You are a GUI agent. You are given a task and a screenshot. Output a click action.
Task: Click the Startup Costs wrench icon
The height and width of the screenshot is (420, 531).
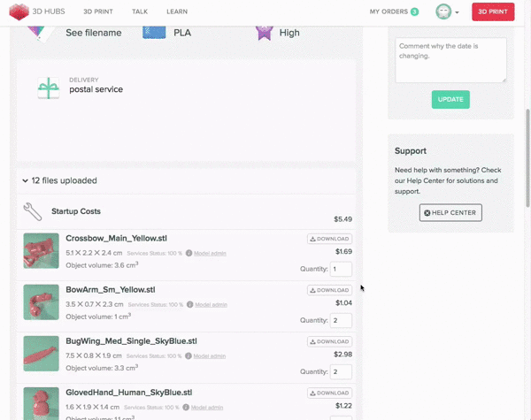pos(33,211)
